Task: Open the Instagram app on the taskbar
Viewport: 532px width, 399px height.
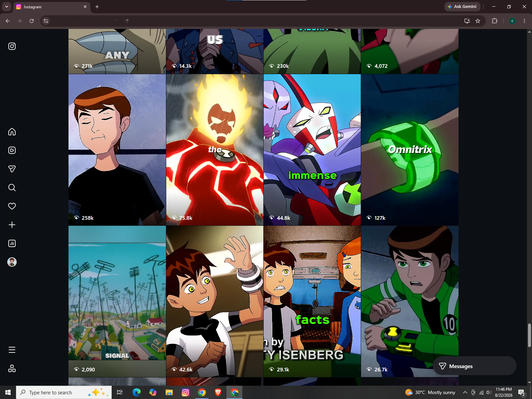Action: click(186, 392)
